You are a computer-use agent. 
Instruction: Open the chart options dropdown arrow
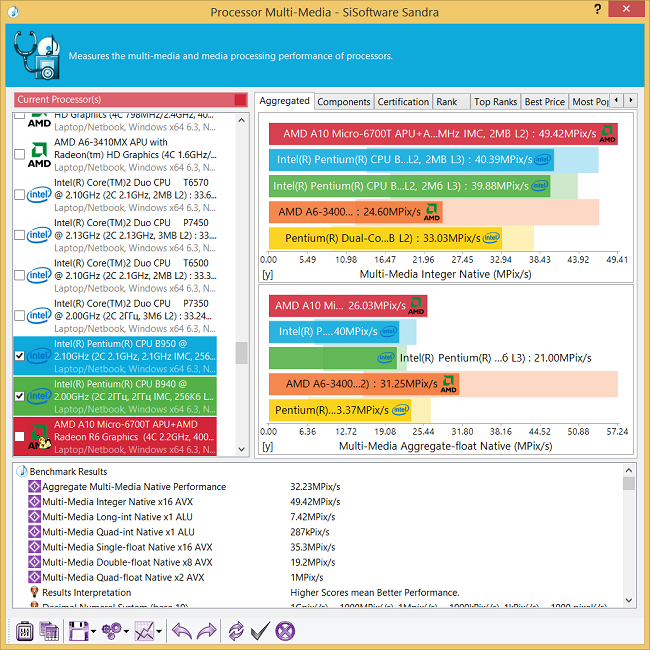[x=159, y=631]
